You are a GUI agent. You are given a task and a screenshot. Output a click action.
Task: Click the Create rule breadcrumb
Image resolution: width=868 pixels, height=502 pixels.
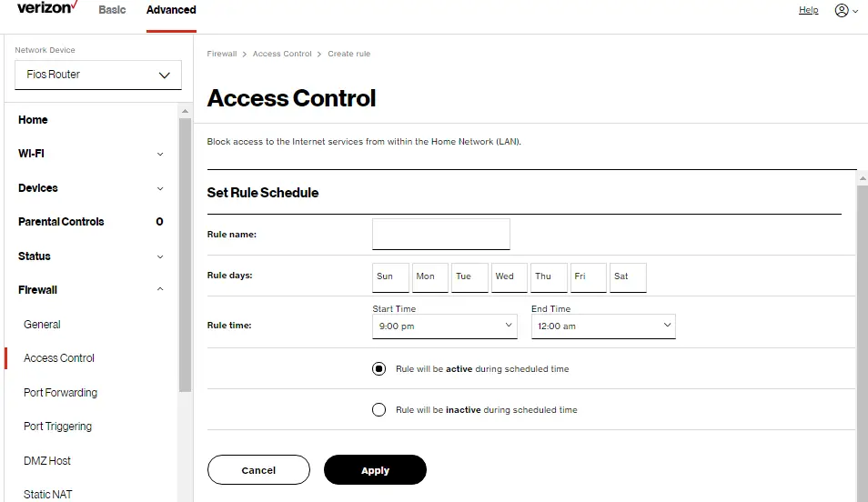pos(348,54)
